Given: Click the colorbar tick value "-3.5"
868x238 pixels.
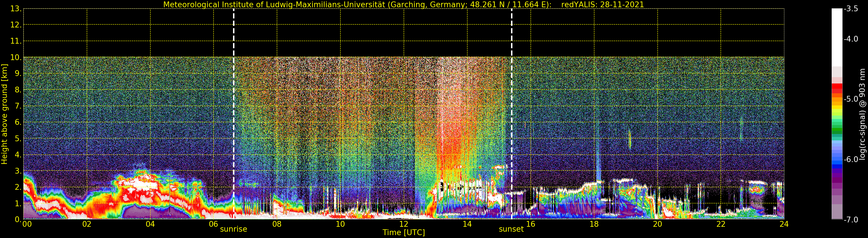Looking at the screenshot, I should click(x=851, y=9).
